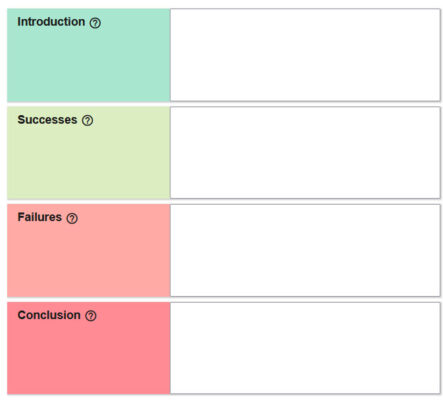Screen dimensions: 443x400
Task: Select the Failures text input area
Action: point(305,250)
